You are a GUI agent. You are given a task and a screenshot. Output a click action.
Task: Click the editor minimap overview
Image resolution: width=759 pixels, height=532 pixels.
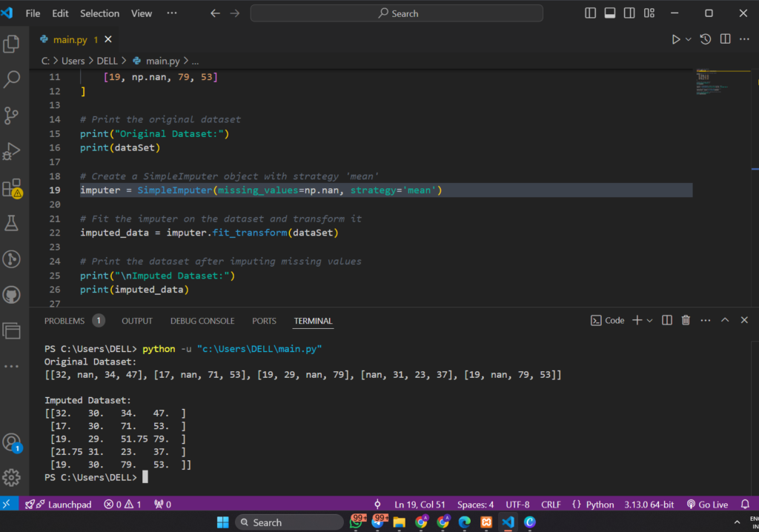(722, 83)
